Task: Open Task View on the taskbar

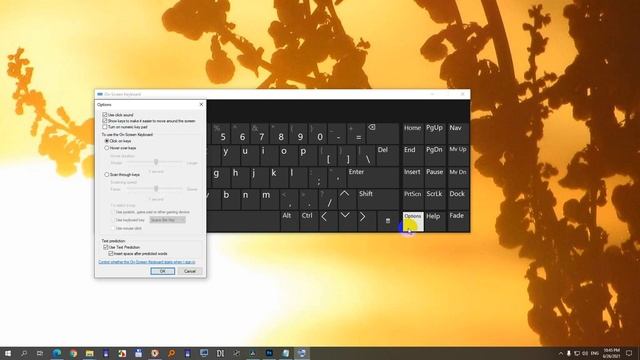Action: pyautogui.click(x=40, y=353)
